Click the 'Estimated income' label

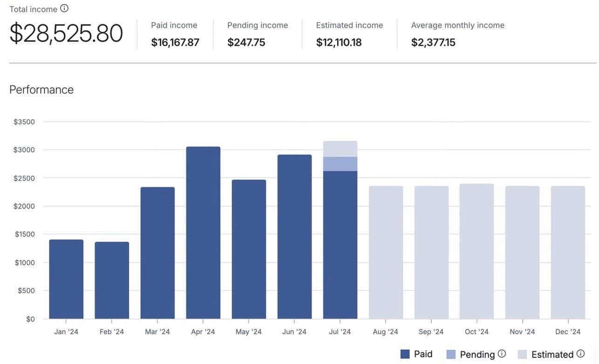[349, 25]
